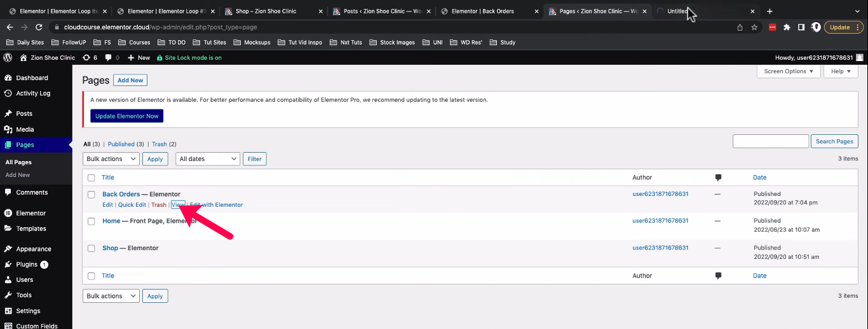Click Trash link under Back Orders
This screenshot has width=868, height=329.
(159, 204)
